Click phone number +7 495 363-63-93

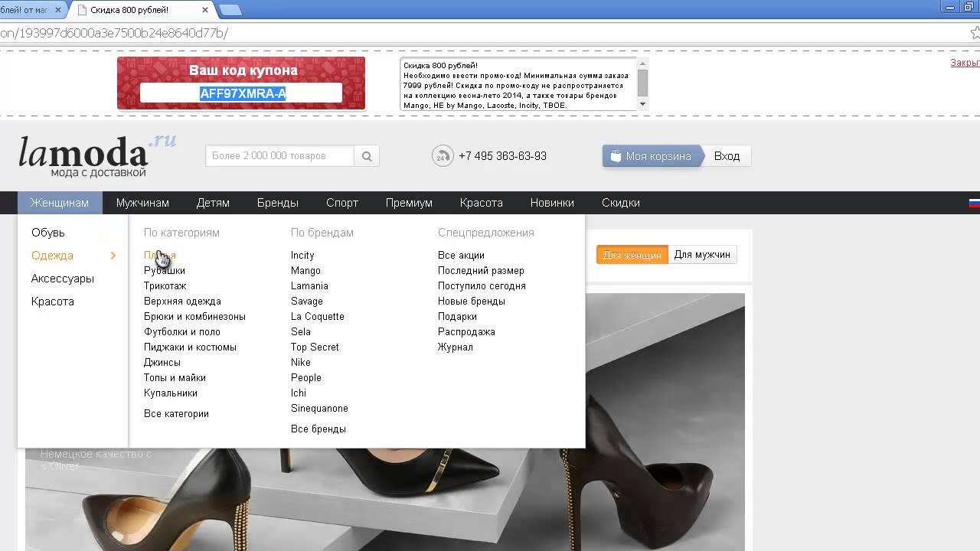[x=502, y=156]
